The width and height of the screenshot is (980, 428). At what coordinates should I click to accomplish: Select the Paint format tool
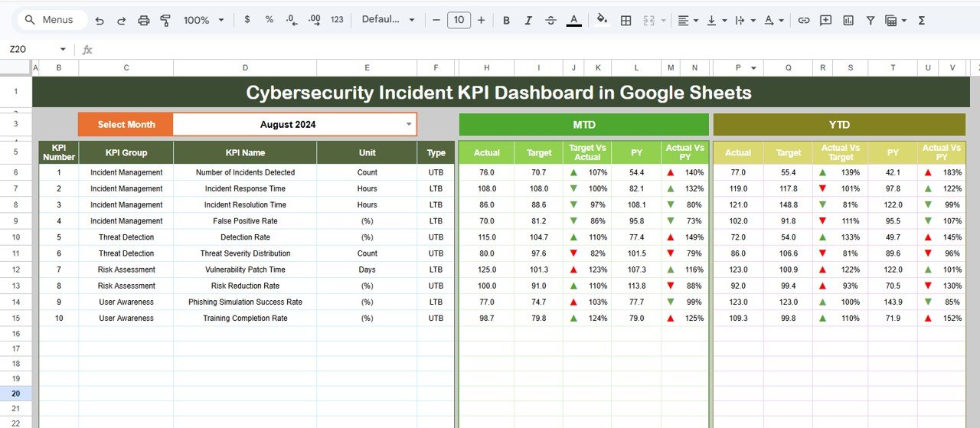coord(165,21)
